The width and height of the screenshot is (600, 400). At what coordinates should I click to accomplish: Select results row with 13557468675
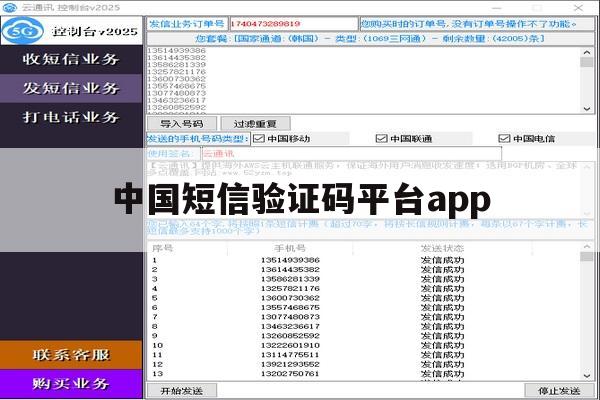pos(364,307)
